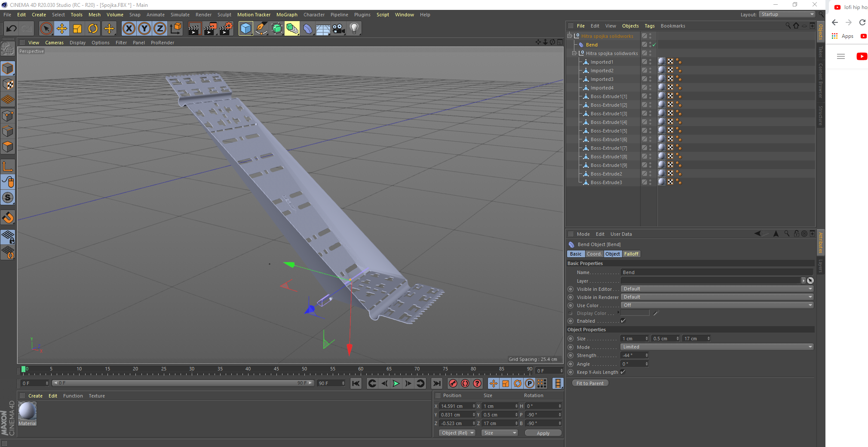Lock the Y axis with the Y icon
This screenshot has width=868, height=447.
[x=144, y=28]
